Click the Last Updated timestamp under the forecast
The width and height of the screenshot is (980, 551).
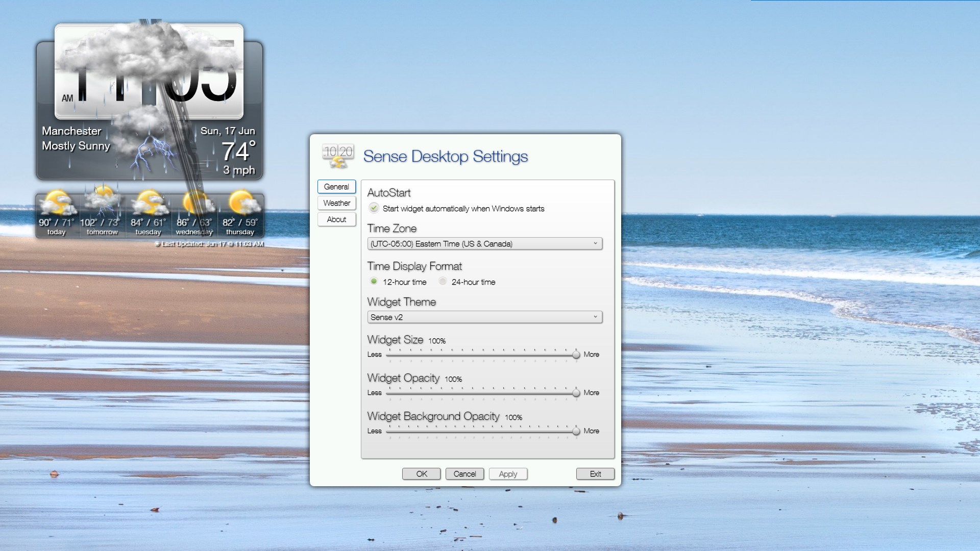coord(208,244)
